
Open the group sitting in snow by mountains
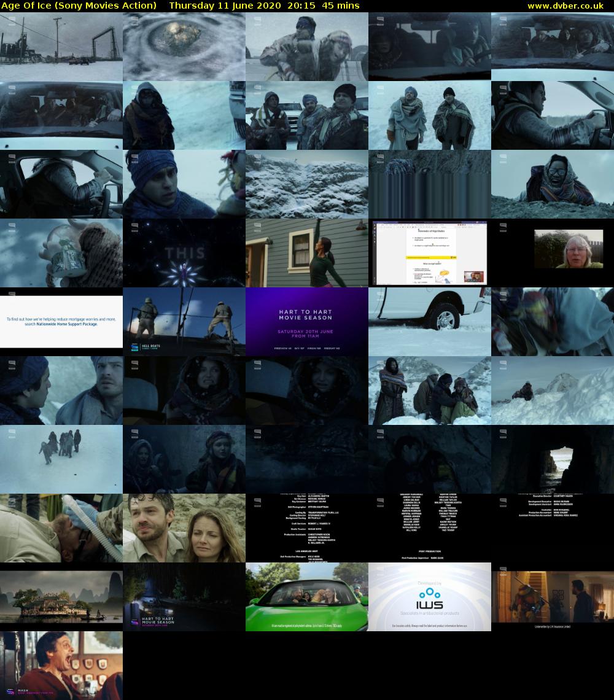point(430,390)
